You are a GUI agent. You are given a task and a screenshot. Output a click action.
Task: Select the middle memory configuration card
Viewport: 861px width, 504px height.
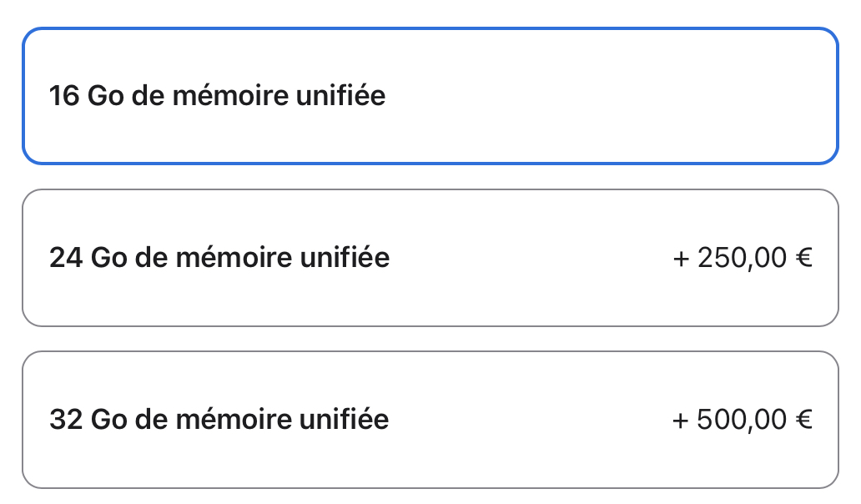pos(430,258)
